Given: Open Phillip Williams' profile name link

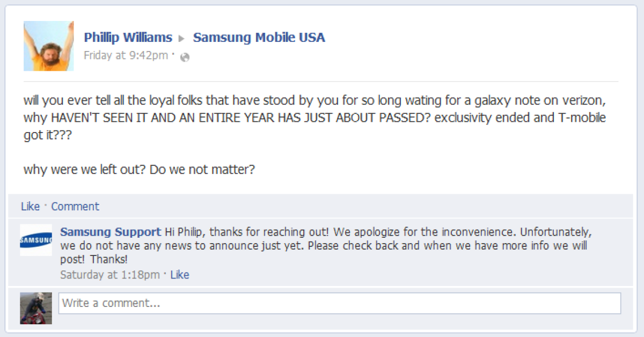Looking at the screenshot, I should tap(128, 38).
